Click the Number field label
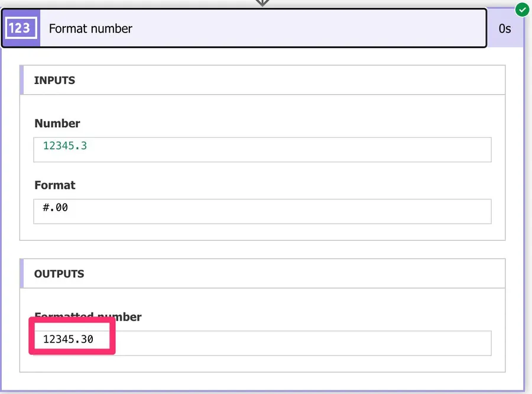 tap(57, 124)
